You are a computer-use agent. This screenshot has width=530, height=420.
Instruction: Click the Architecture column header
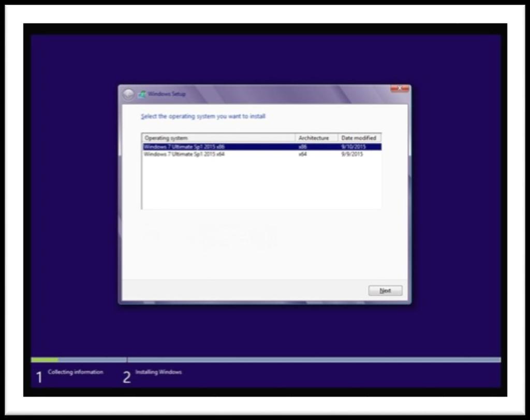point(317,138)
